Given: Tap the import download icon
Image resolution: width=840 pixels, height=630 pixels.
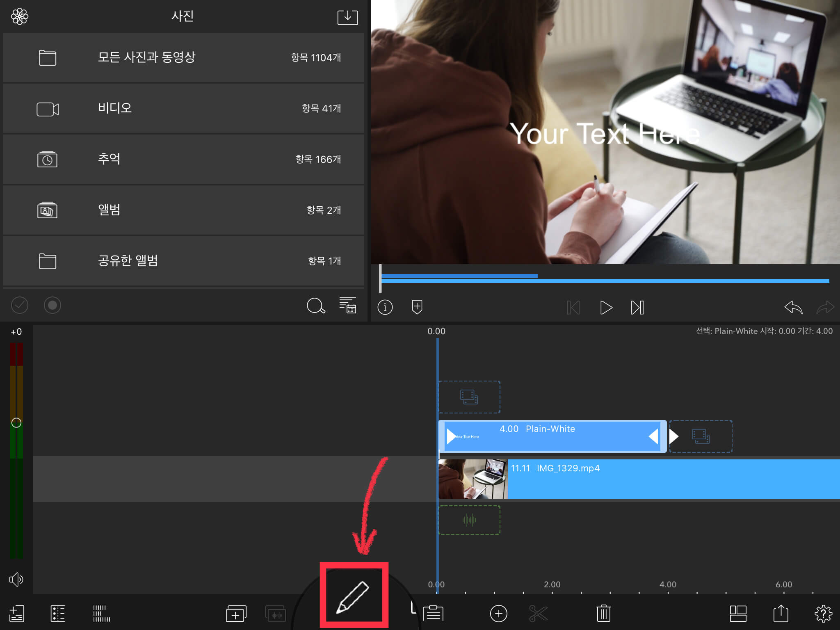Looking at the screenshot, I should tap(347, 17).
